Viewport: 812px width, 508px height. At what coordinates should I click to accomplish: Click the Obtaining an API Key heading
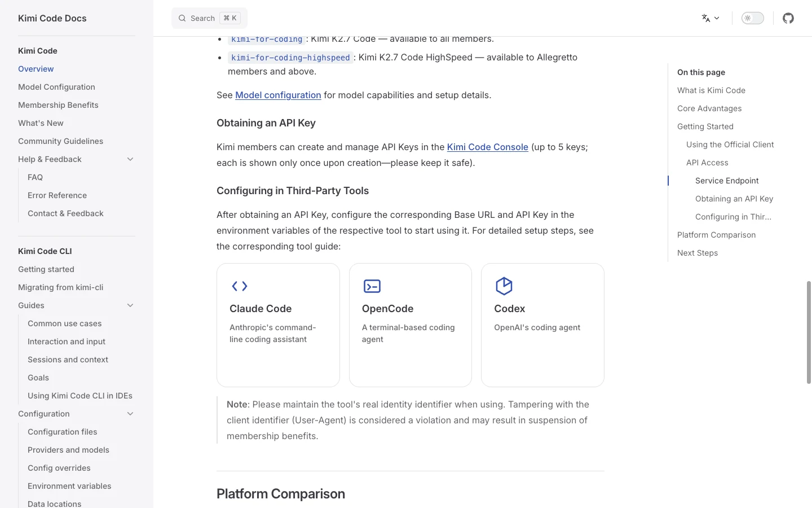pyautogui.click(x=266, y=123)
